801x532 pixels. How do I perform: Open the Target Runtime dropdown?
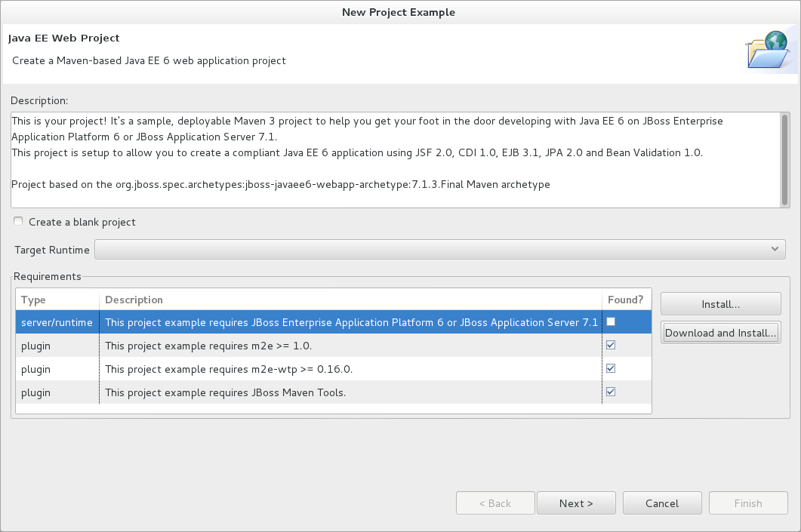pos(440,249)
